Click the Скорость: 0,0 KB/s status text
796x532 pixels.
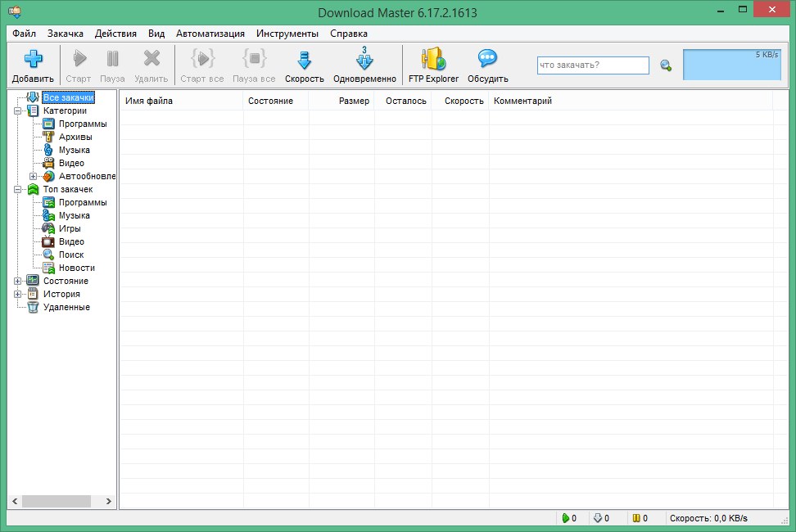(x=708, y=518)
